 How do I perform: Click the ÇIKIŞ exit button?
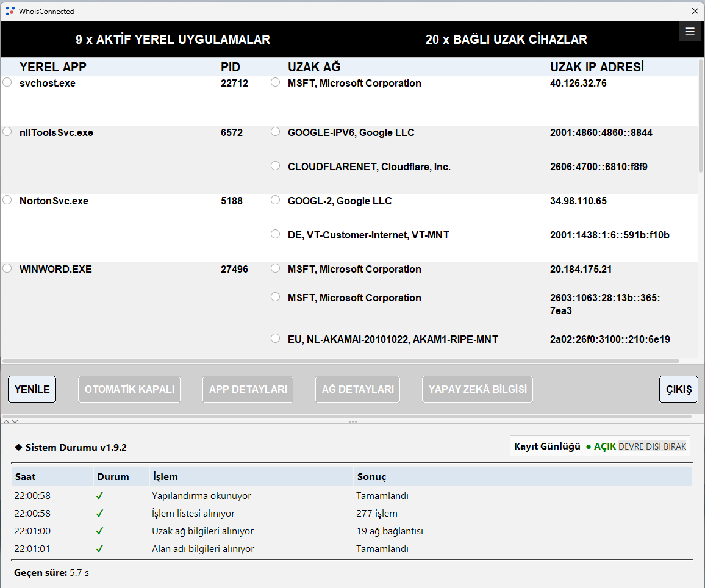coord(679,389)
